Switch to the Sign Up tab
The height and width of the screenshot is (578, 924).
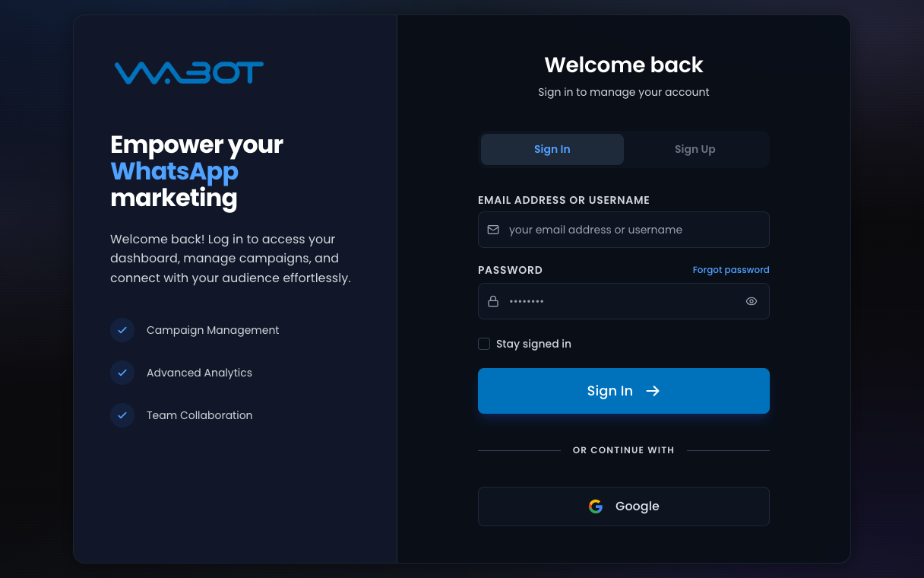point(695,149)
